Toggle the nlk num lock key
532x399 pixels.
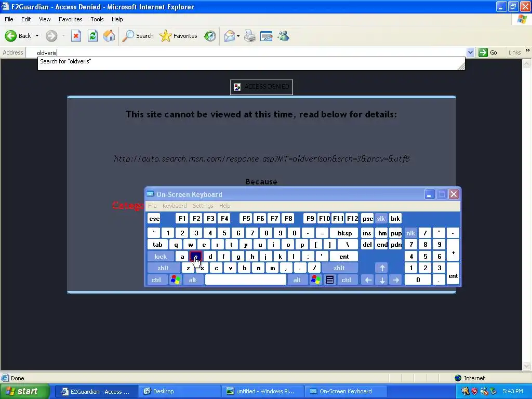(x=410, y=233)
